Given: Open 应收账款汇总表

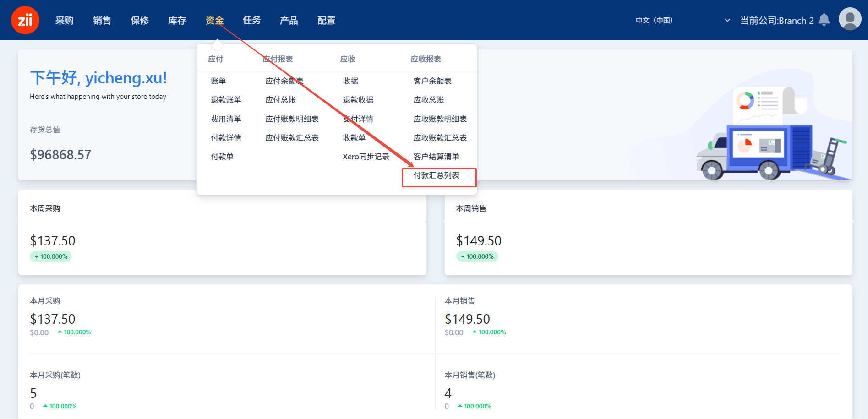Looking at the screenshot, I should 440,138.
